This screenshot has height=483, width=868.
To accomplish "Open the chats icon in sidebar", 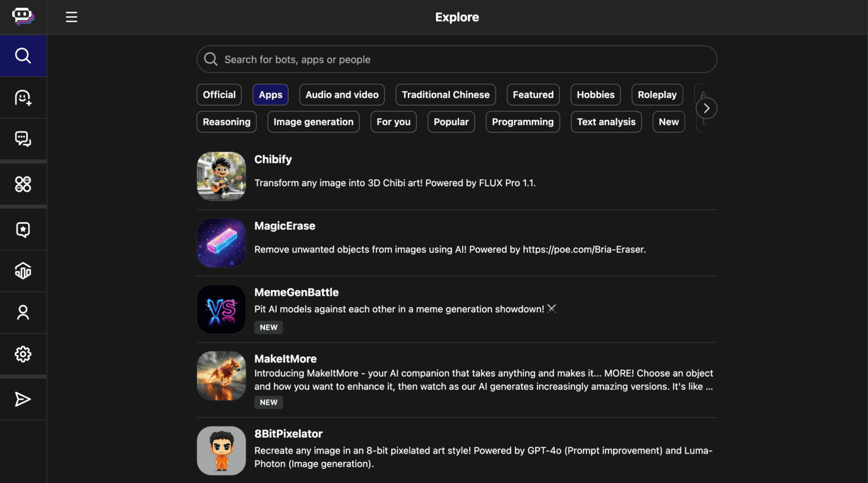I will click(x=23, y=139).
